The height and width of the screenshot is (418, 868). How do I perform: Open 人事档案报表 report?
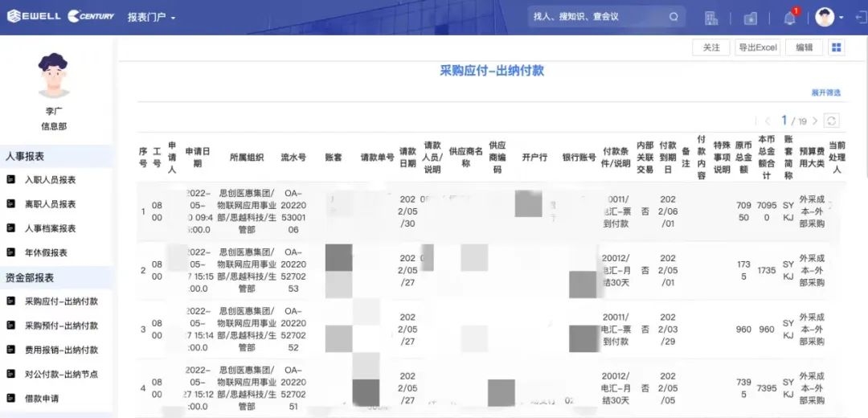[51, 228]
